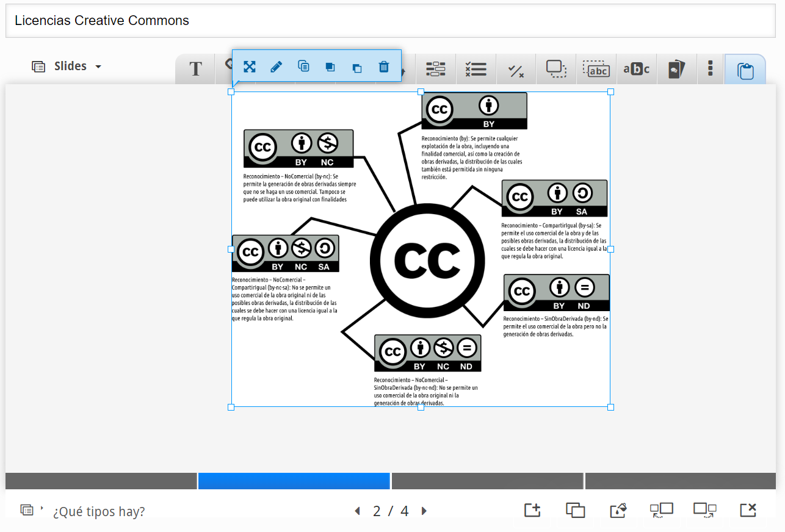Insert a sorting blocks activity

coord(436,69)
